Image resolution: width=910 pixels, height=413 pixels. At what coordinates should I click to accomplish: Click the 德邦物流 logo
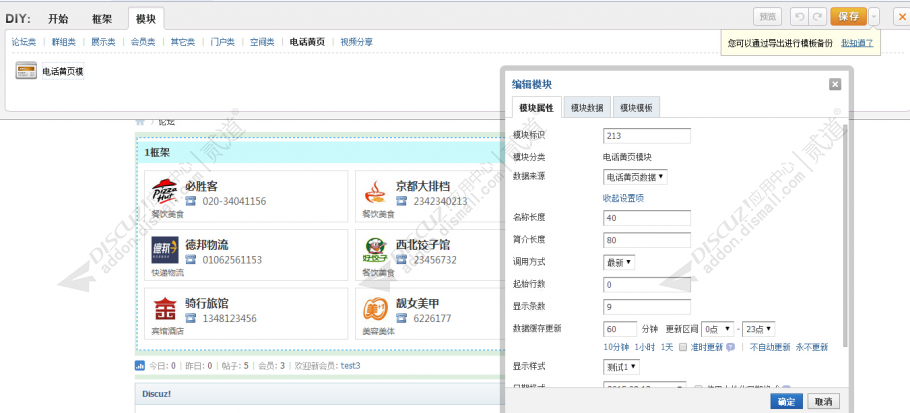164,250
